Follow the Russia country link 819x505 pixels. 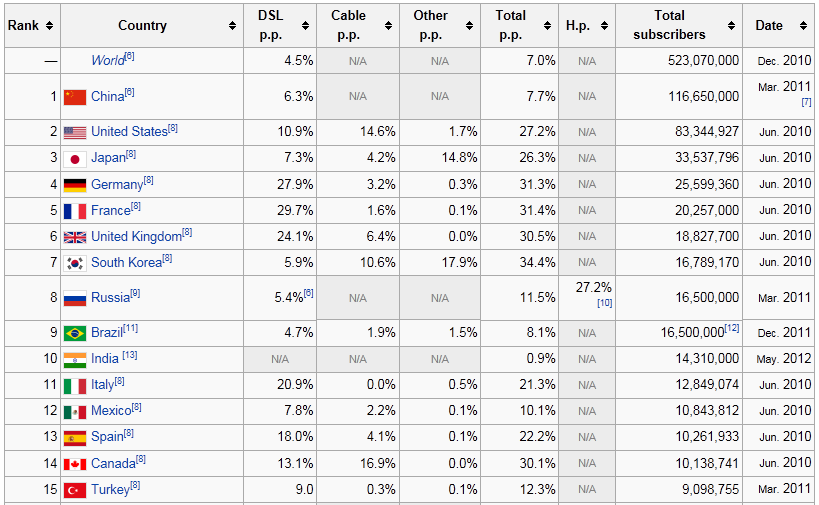(x=110, y=297)
